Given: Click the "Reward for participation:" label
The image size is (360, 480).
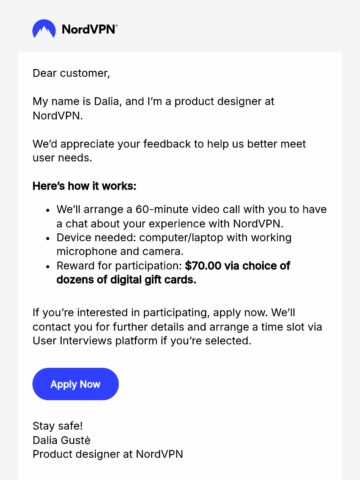Looking at the screenshot, I should [x=119, y=266].
